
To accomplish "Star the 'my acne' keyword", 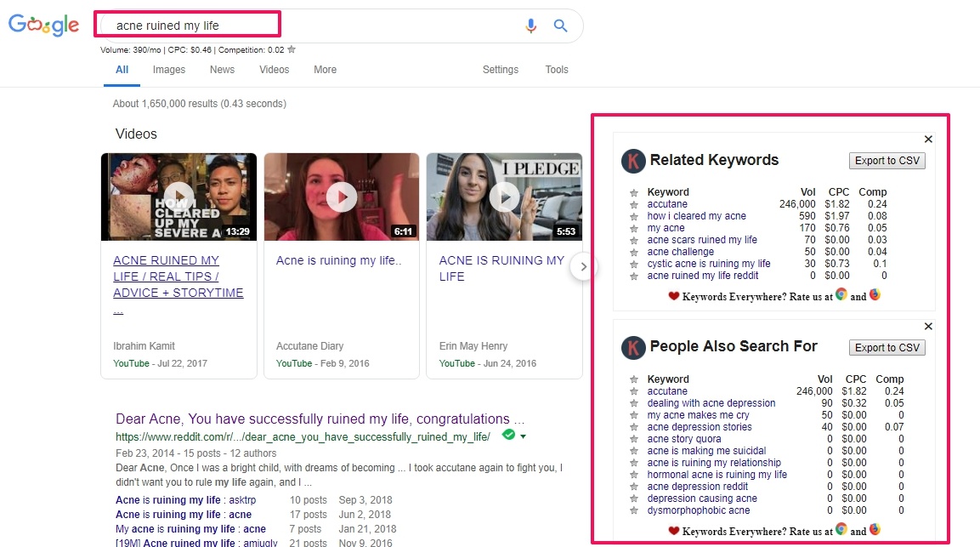I will click(x=634, y=229).
